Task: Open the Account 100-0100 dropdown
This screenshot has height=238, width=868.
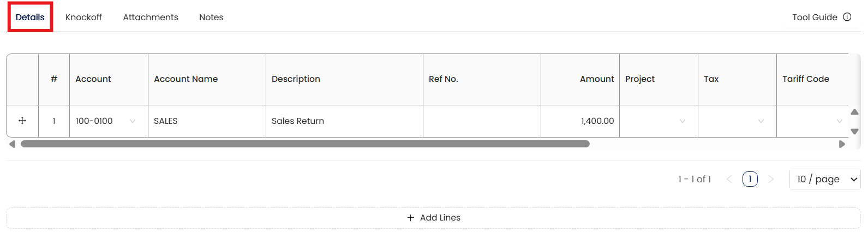Action: (132, 121)
